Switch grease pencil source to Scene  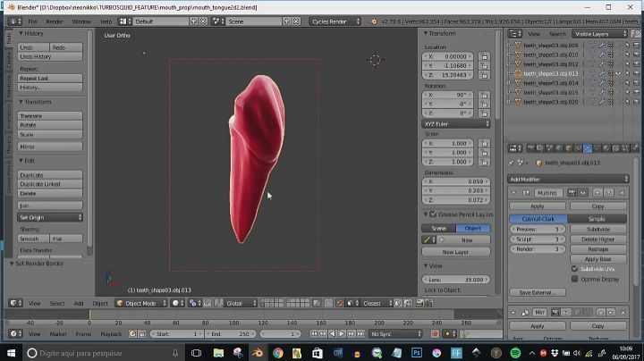pyautogui.click(x=438, y=228)
